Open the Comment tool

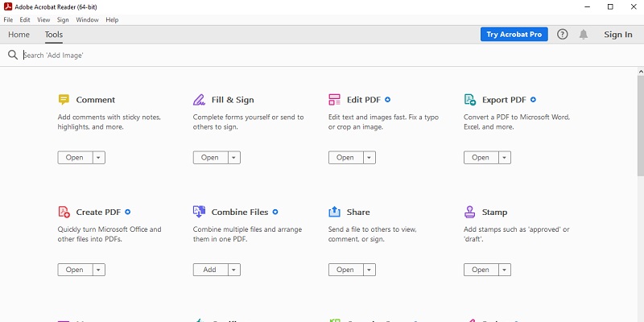pyautogui.click(x=75, y=158)
